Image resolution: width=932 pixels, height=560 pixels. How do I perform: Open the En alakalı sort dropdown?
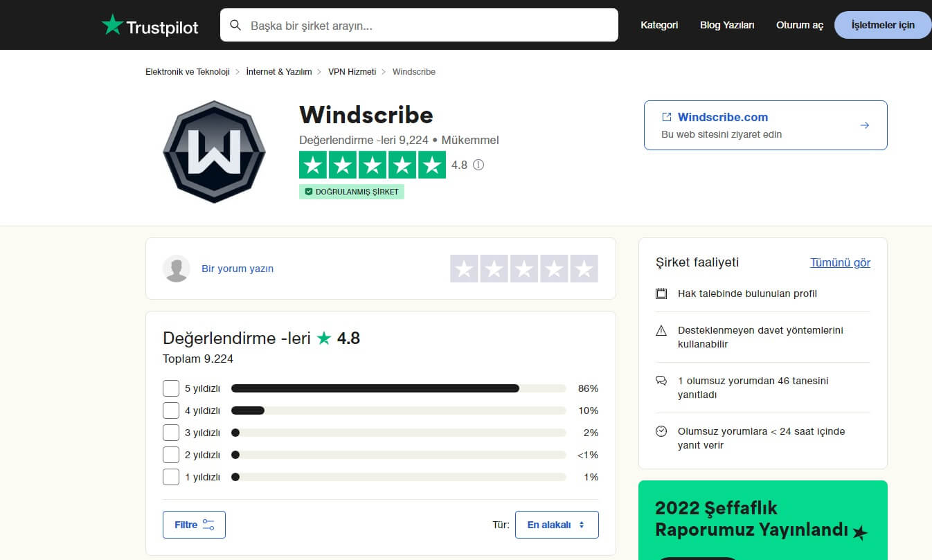coord(557,525)
